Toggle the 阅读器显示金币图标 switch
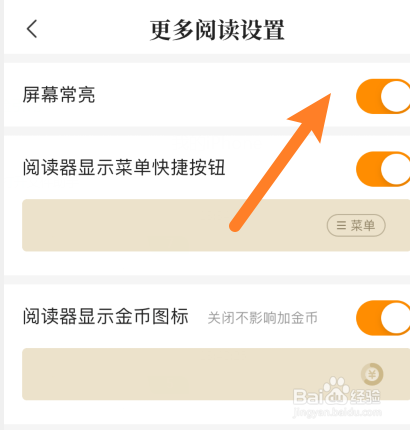Viewport: 410px width, 430px height. click(x=383, y=318)
